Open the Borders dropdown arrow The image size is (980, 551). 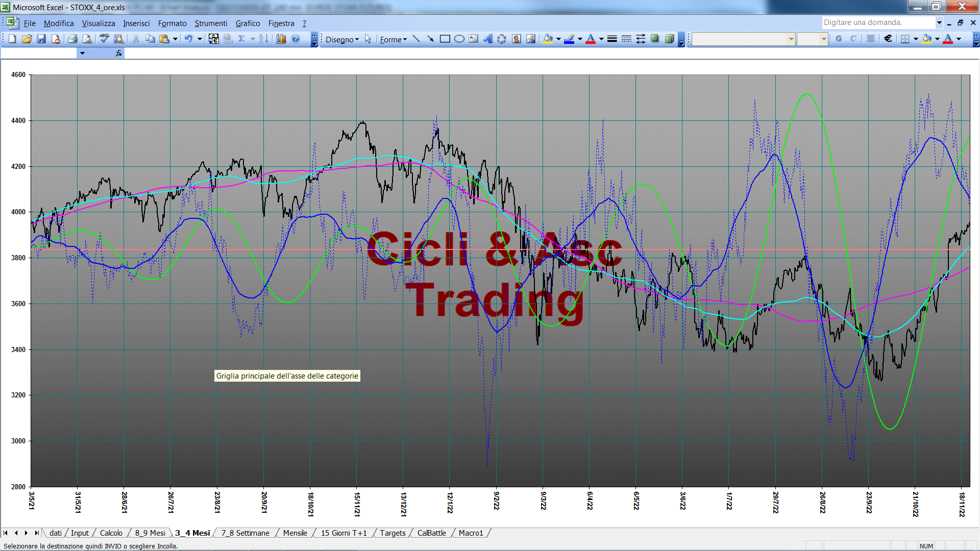pyautogui.click(x=916, y=39)
